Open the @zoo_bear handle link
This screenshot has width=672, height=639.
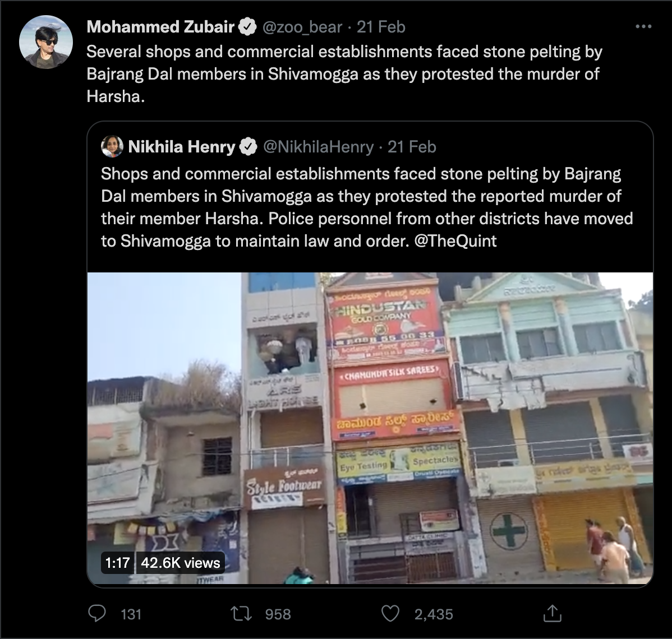pos(301,27)
